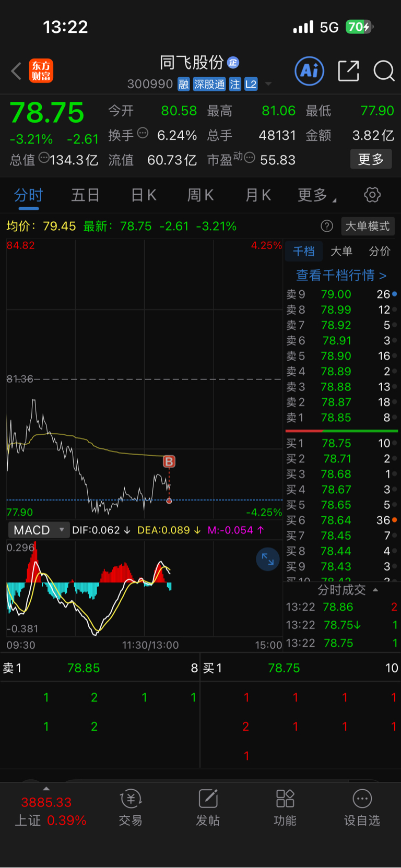Viewport: 401px width, 868px height.
Task: Open 查看千档行情 link
Action: 341,275
